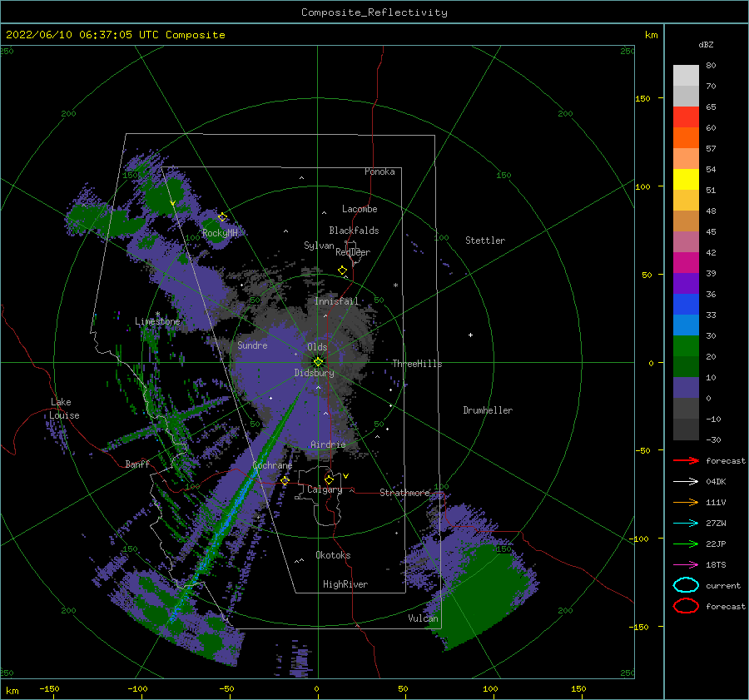Pick the green 22JP arrow symbol

point(686,544)
